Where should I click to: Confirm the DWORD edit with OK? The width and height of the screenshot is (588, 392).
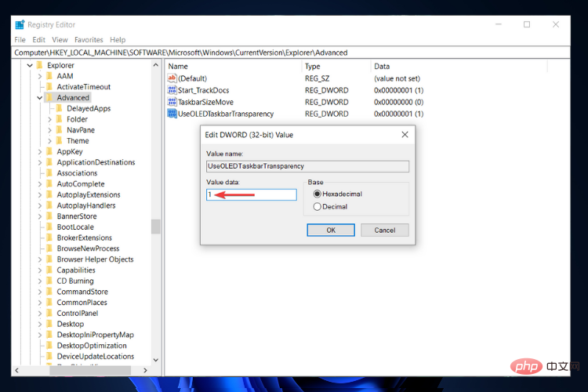[x=331, y=230]
